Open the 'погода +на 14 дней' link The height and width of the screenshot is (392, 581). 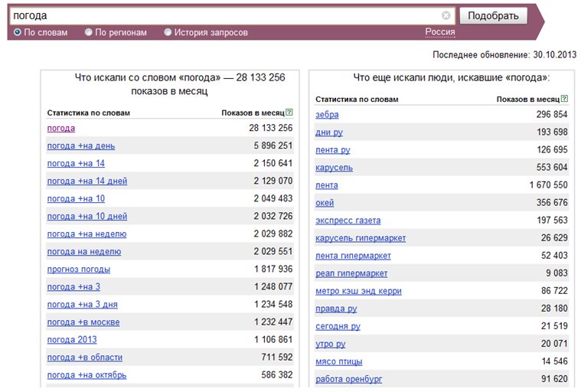(87, 181)
